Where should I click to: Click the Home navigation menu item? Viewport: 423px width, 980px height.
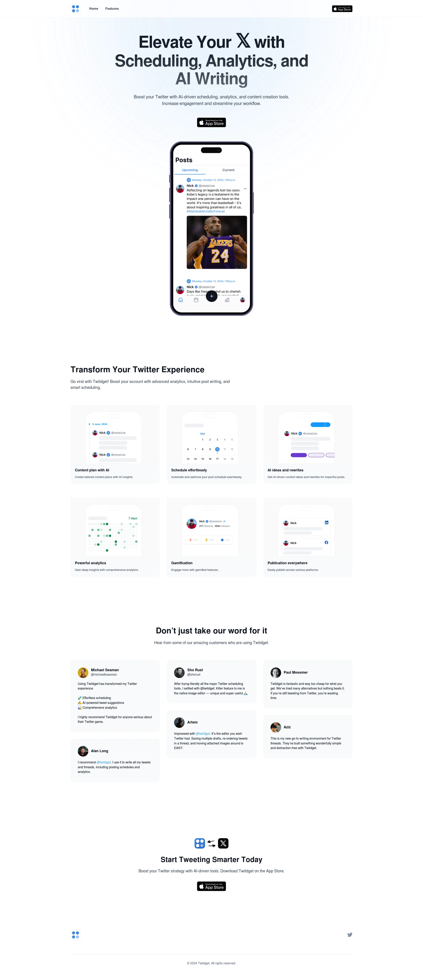pyautogui.click(x=92, y=8)
